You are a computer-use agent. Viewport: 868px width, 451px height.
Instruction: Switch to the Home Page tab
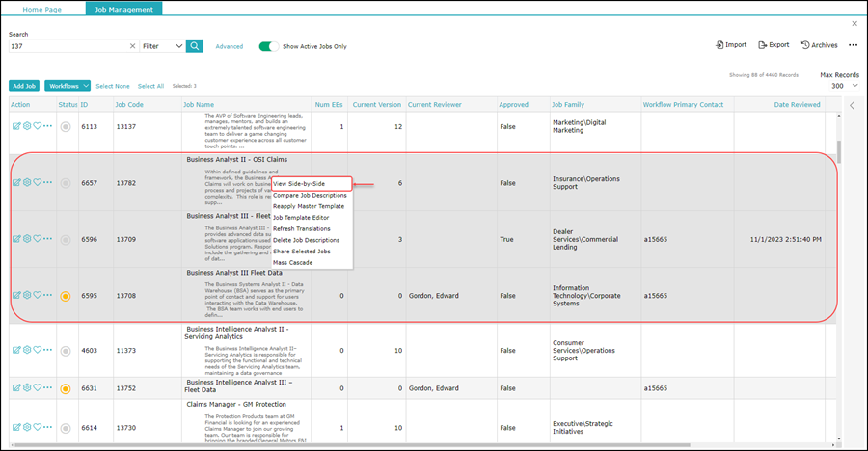[42, 10]
